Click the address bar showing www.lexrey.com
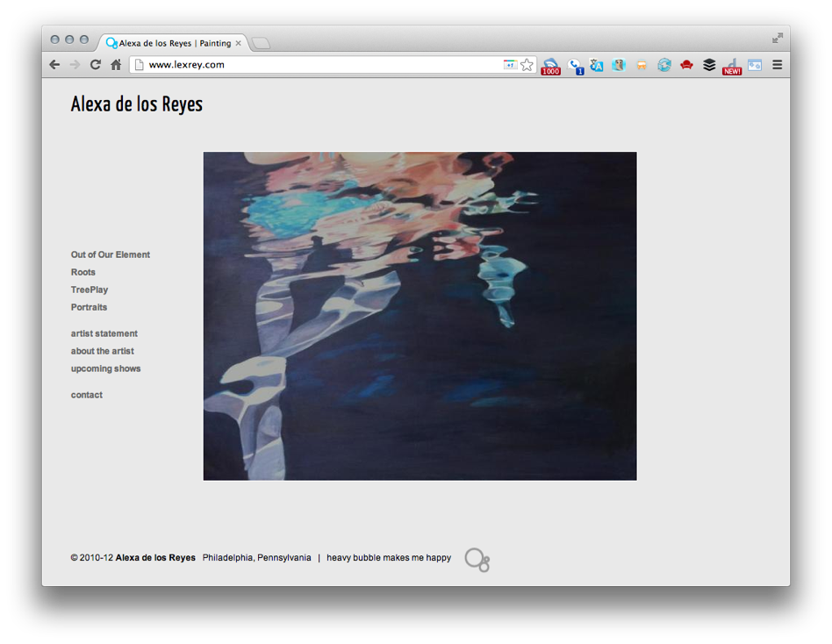The image size is (832, 644). 316,65
